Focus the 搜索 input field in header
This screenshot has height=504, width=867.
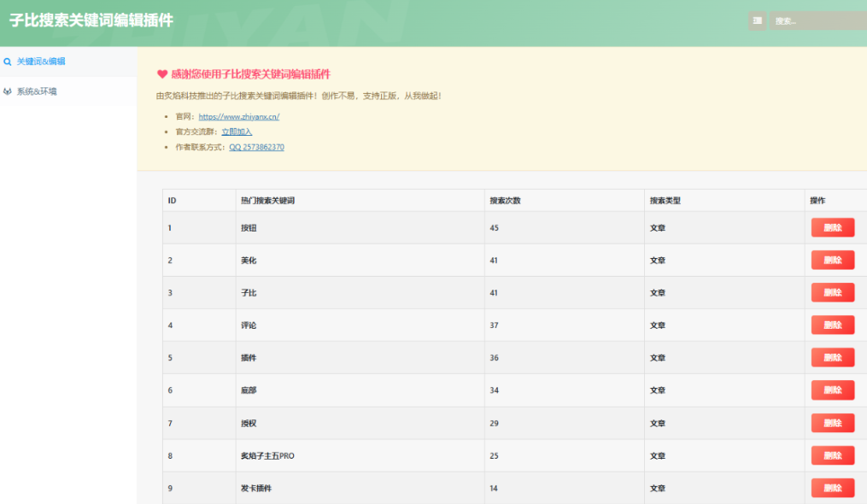817,21
